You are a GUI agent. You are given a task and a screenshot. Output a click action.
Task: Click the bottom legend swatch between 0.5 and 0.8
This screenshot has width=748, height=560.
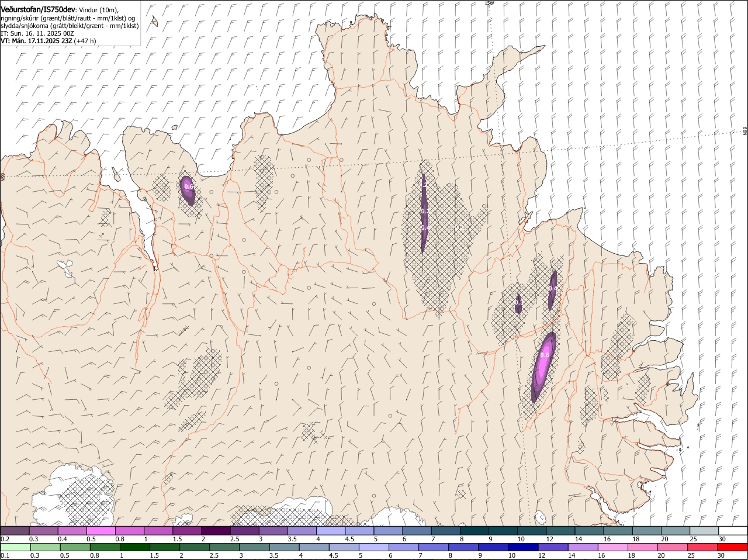(x=75, y=547)
